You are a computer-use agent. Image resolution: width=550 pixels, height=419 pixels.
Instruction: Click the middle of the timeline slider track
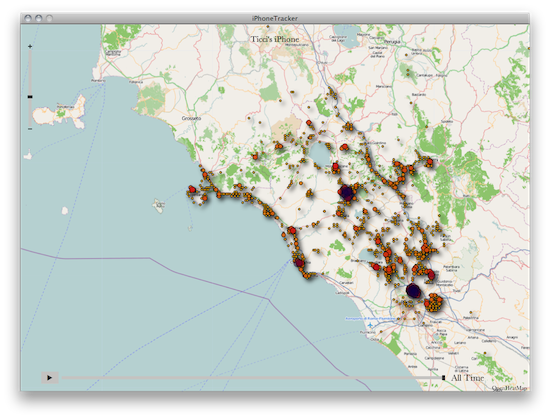pyautogui.click(x=252, y=378)
